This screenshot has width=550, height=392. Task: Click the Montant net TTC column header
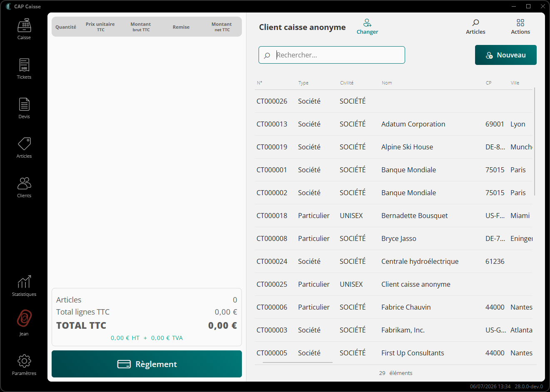coord(221,27)
